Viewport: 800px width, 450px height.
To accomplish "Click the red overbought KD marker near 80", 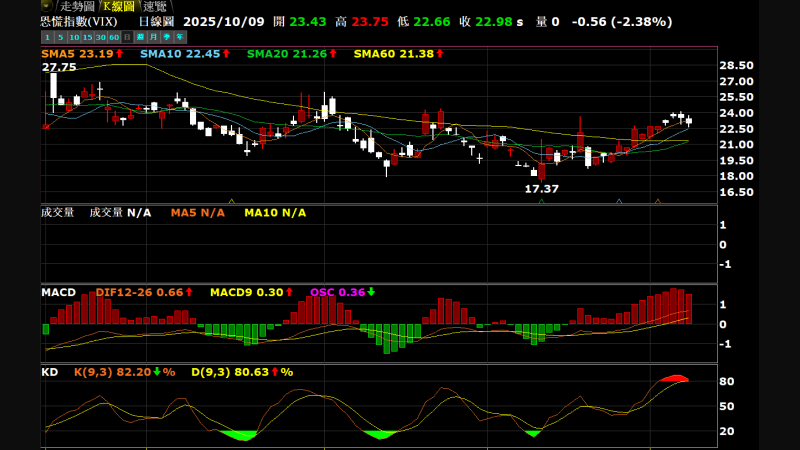I will (674, 378).
